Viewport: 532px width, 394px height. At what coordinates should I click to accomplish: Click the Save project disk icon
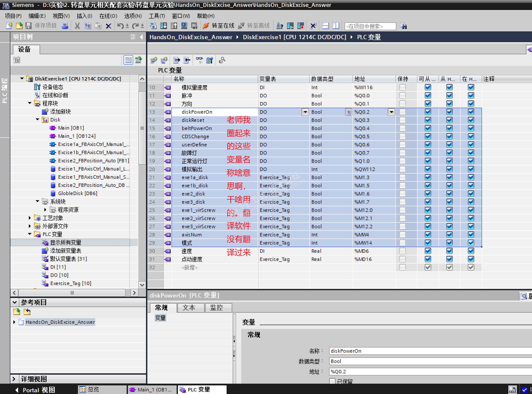29,26
